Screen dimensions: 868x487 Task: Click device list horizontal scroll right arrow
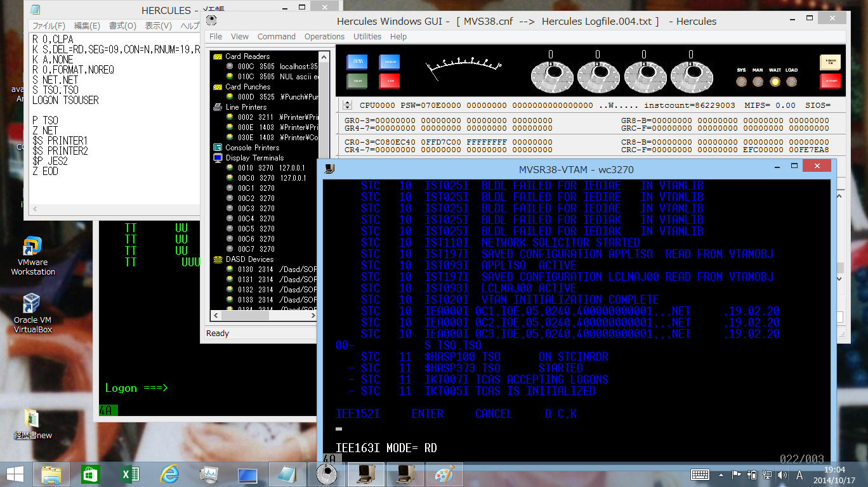pyautogui.click(x=312, y=315)
